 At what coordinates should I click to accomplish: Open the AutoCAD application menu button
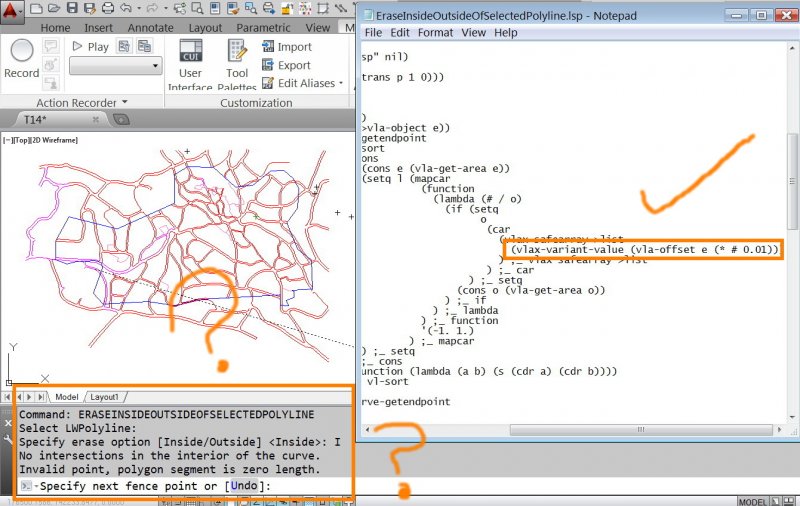[x=11, y=10]
